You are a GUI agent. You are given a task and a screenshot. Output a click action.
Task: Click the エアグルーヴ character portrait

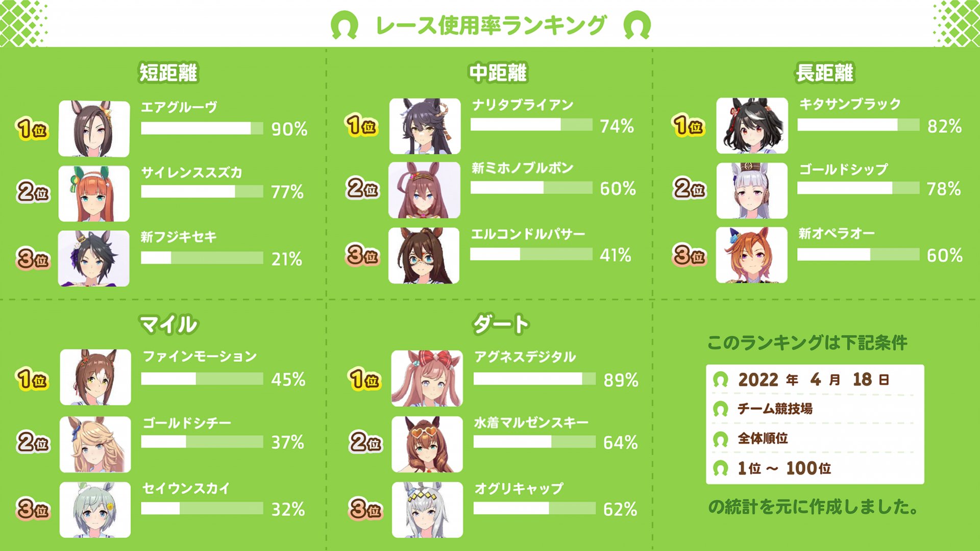click(94, 129)
